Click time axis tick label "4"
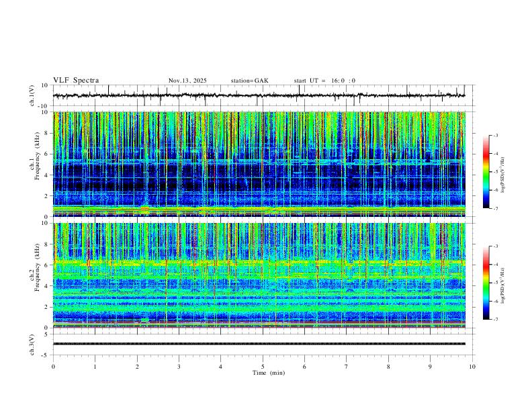This screenshot has width=532, height=411. click(x=220, y=367)
